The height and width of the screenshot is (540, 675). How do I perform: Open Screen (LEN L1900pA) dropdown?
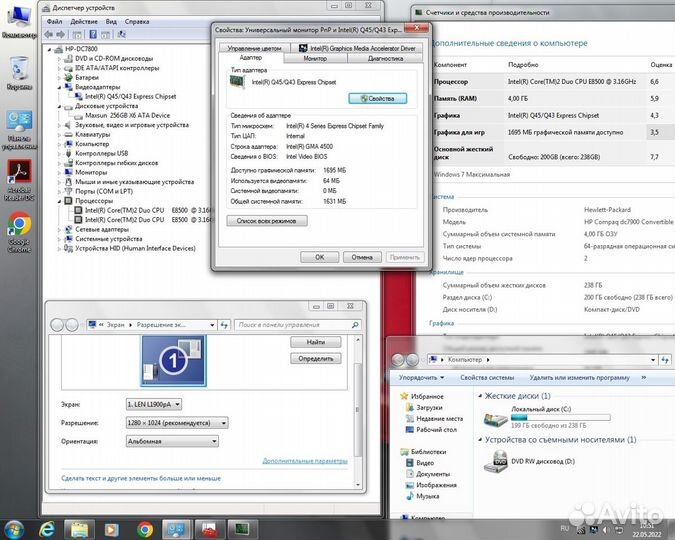click(x=154, y=404)
